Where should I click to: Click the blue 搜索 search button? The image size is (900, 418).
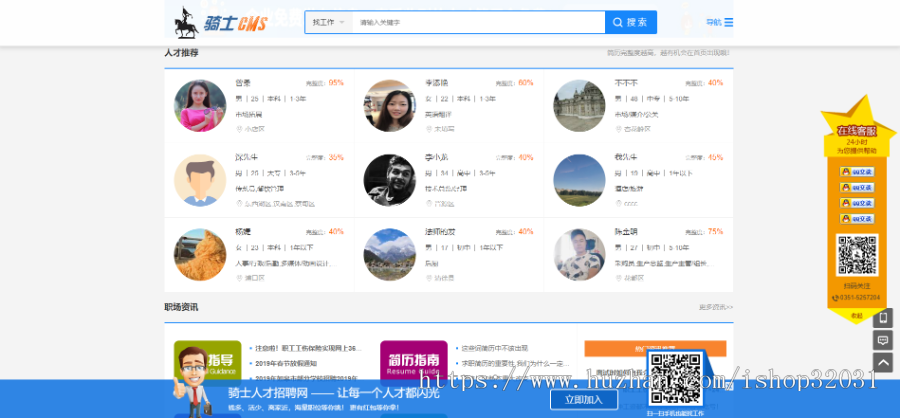pyautogui.click(x=631, y=22)
